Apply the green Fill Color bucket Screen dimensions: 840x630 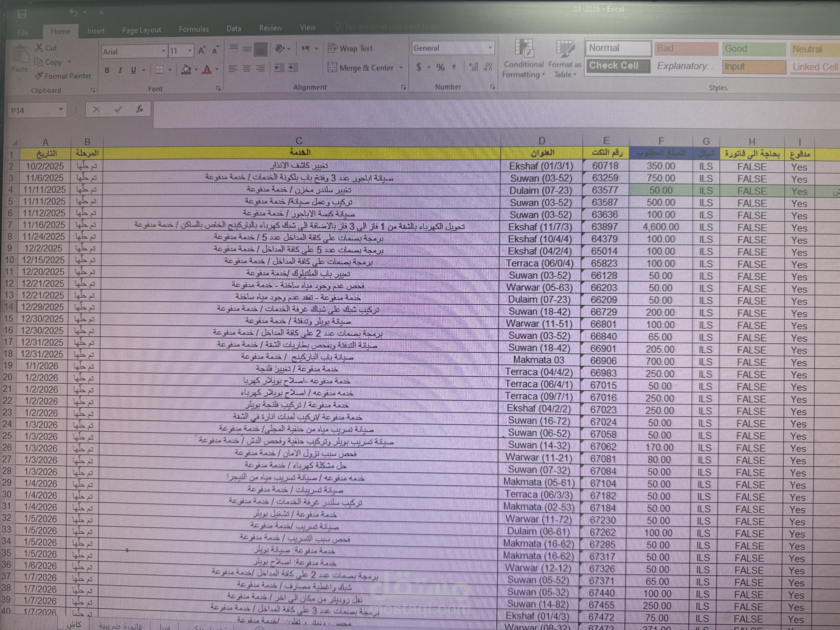tap(186, 70)
